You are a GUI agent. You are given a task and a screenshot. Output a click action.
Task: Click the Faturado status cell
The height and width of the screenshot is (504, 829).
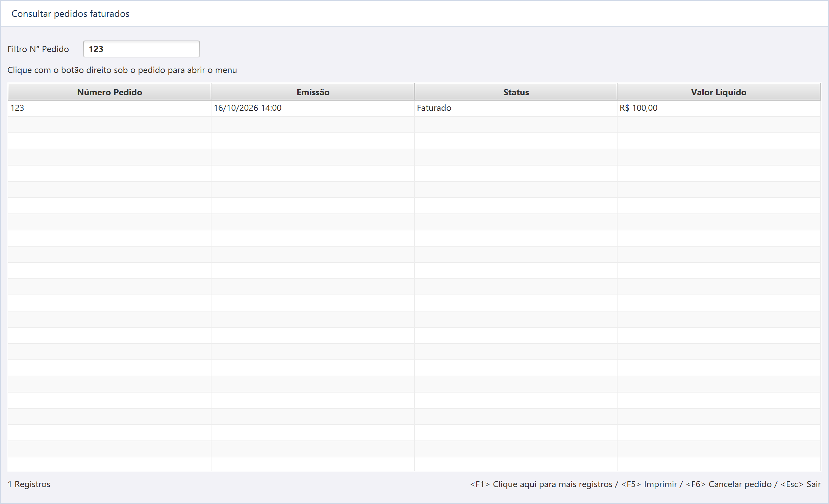(516, 108)
